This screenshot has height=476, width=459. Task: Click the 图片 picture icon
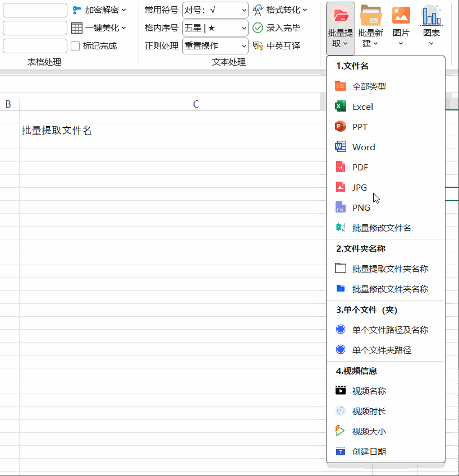point(401,15)
